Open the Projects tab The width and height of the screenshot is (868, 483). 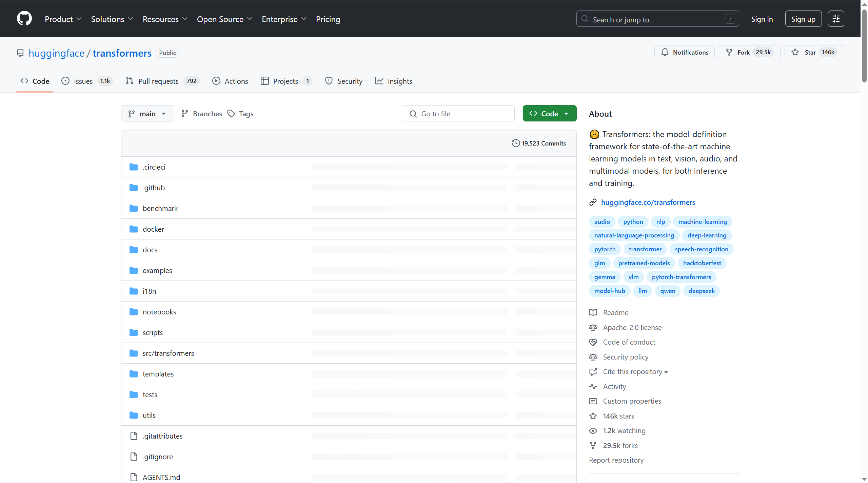pyautogui.click(x=287, y=81)
